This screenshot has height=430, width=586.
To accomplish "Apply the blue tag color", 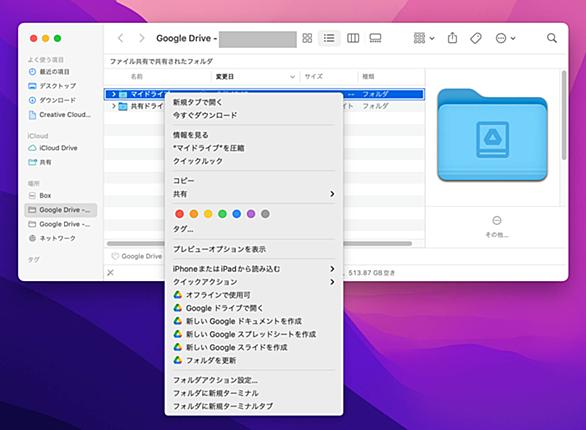I will 237,214.
